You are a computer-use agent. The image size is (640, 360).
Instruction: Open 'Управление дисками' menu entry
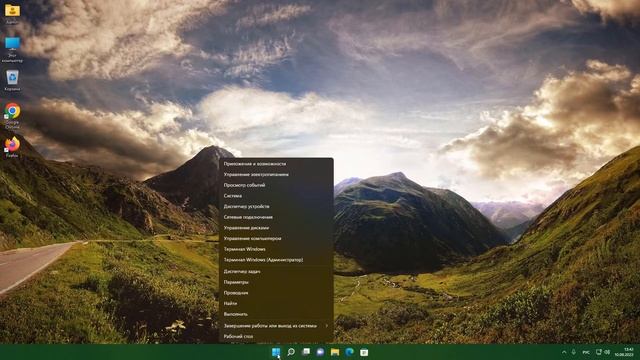[276, 228]
